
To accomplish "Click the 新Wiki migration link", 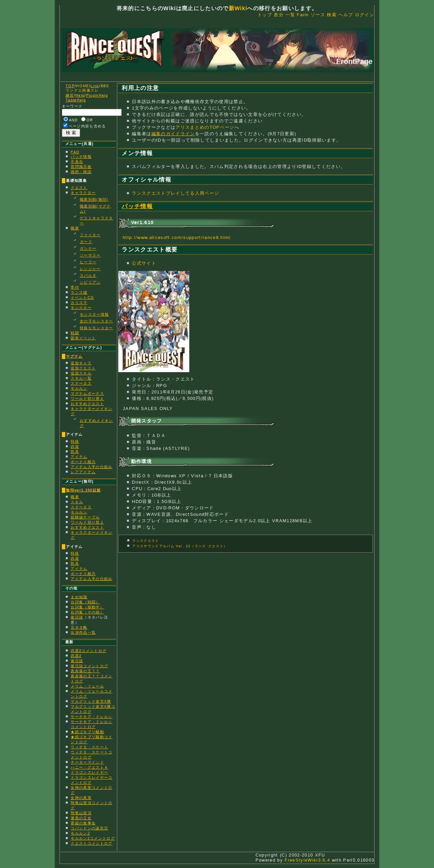I will pyautogui.click(x=238, y=8).
